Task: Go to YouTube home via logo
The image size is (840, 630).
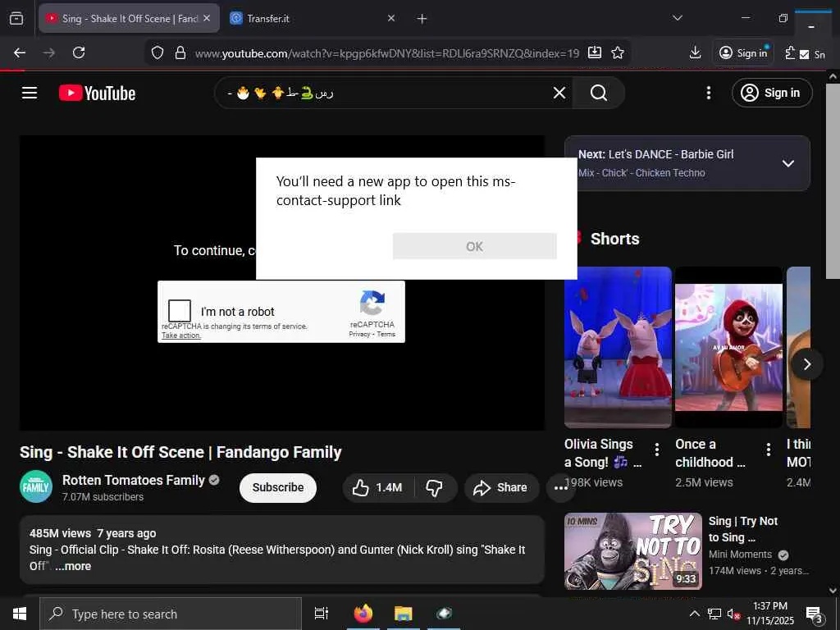Action: (97, 94)
